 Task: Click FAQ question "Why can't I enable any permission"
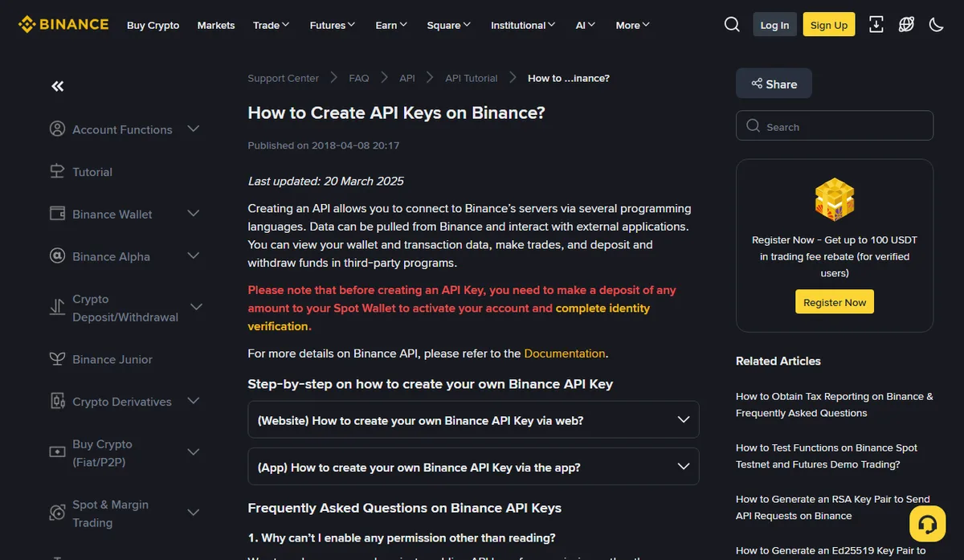[x=402, y=538]
